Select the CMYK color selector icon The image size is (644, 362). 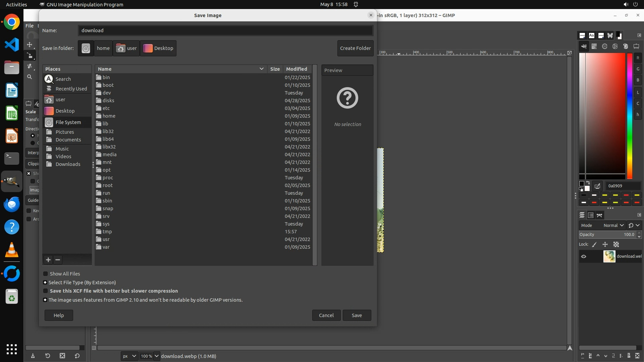[x=594, y=47]
